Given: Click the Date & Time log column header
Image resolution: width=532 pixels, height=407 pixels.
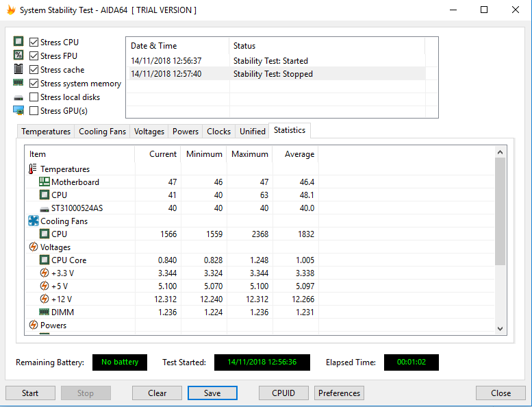Looking at the screenshot, I should (x=178, y=46).
